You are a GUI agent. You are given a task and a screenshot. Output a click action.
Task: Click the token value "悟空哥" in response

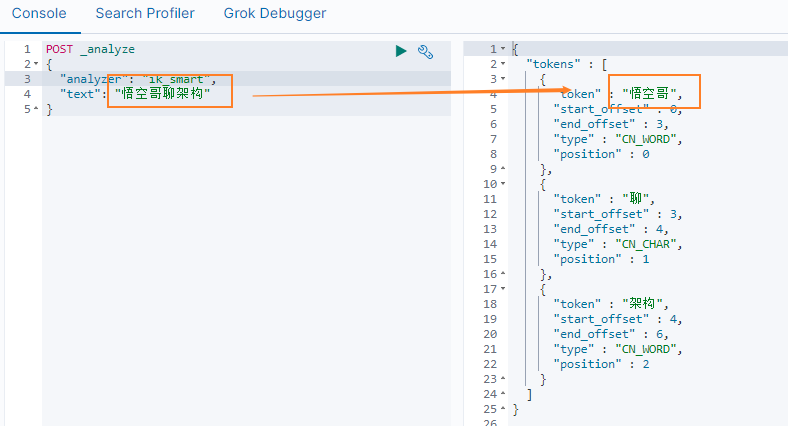click(652, 94)
